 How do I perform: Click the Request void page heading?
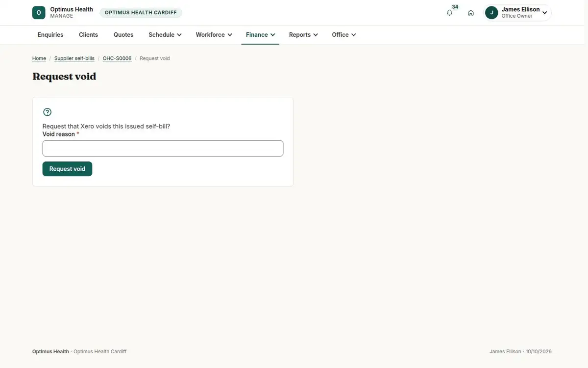point(64,77)
